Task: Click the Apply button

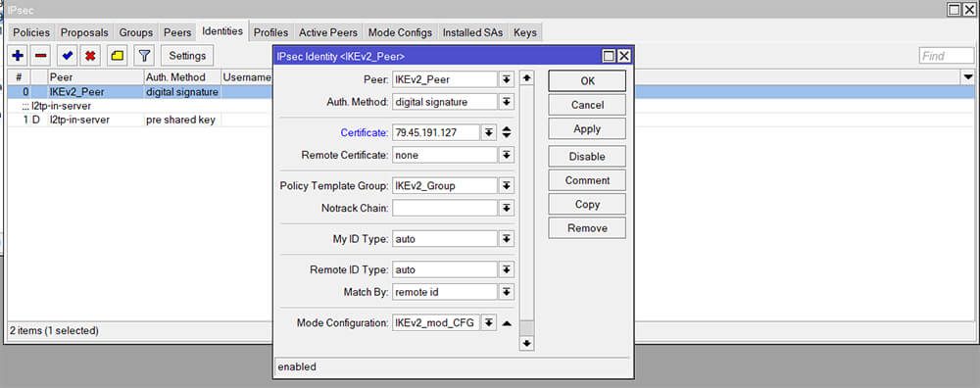Action: 587,128
